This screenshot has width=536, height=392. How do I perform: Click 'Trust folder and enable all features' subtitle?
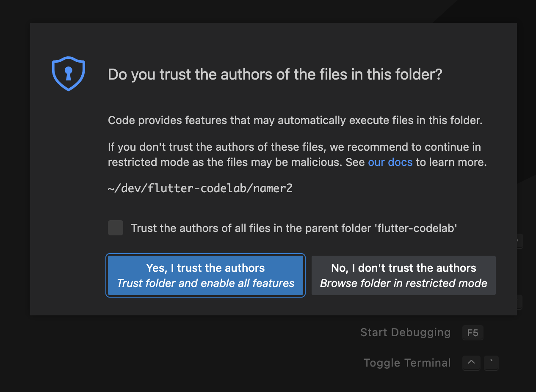(x=205, y=283)
